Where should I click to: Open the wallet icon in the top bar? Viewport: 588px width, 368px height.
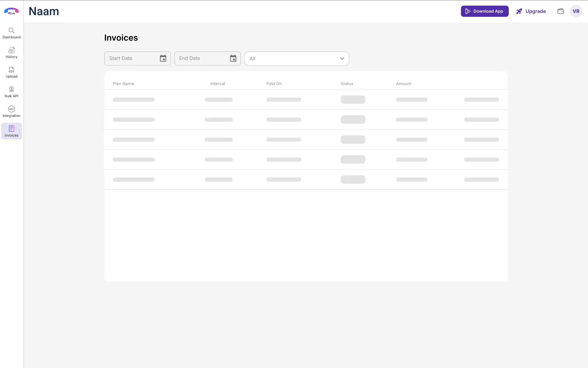tap(560, 11)
